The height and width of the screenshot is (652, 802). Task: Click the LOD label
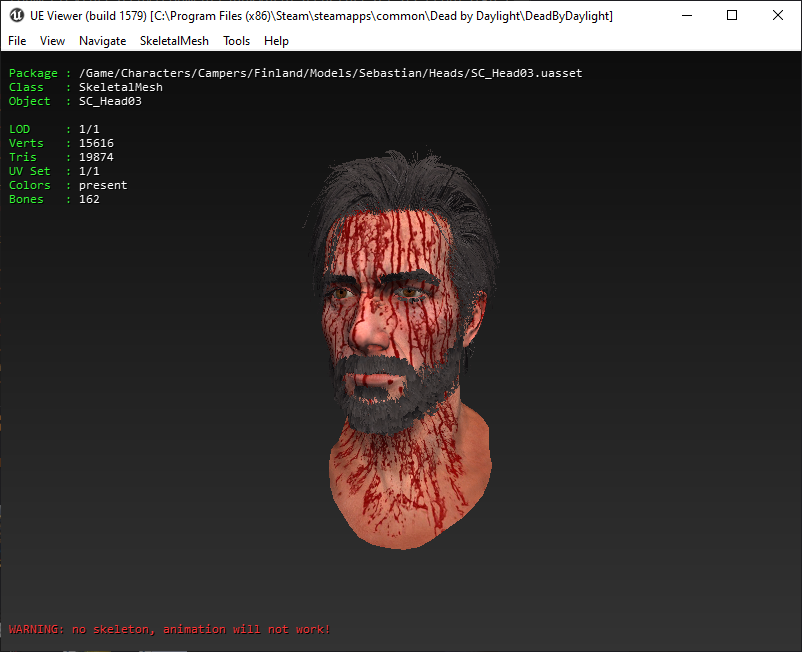[19, 129]
